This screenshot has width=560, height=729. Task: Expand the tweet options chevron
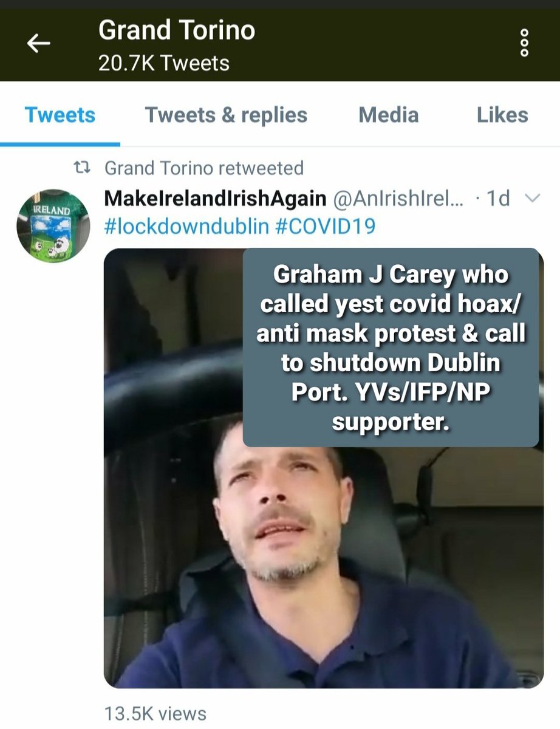pos(531,197)
